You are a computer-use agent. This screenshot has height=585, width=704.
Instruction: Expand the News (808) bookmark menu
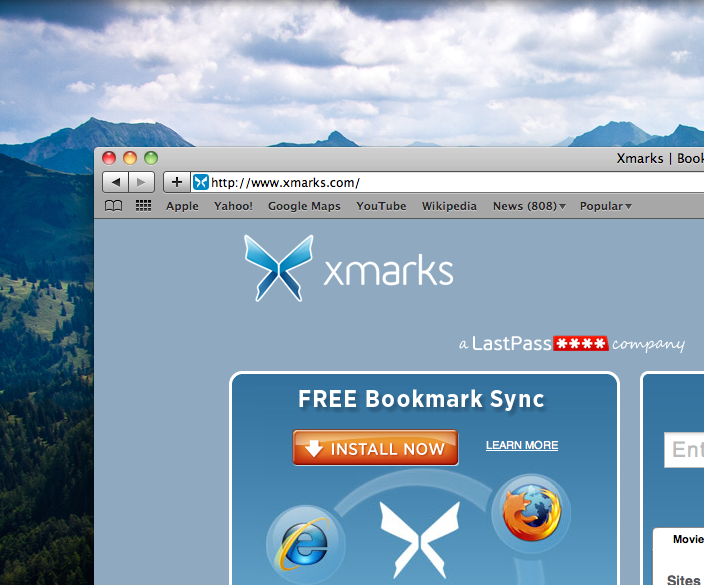529,206
